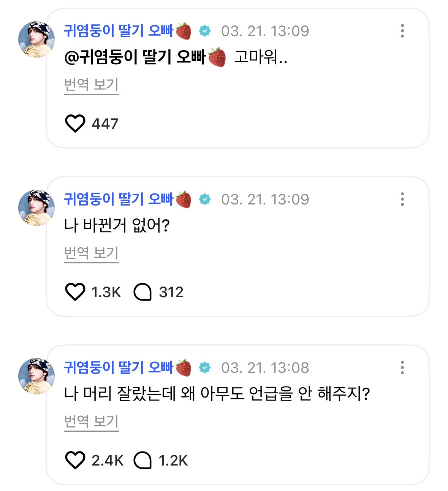This screenshot has width=448, height=491.
Task: Open profile picture on the bottom post
Action: click(36, 376)
